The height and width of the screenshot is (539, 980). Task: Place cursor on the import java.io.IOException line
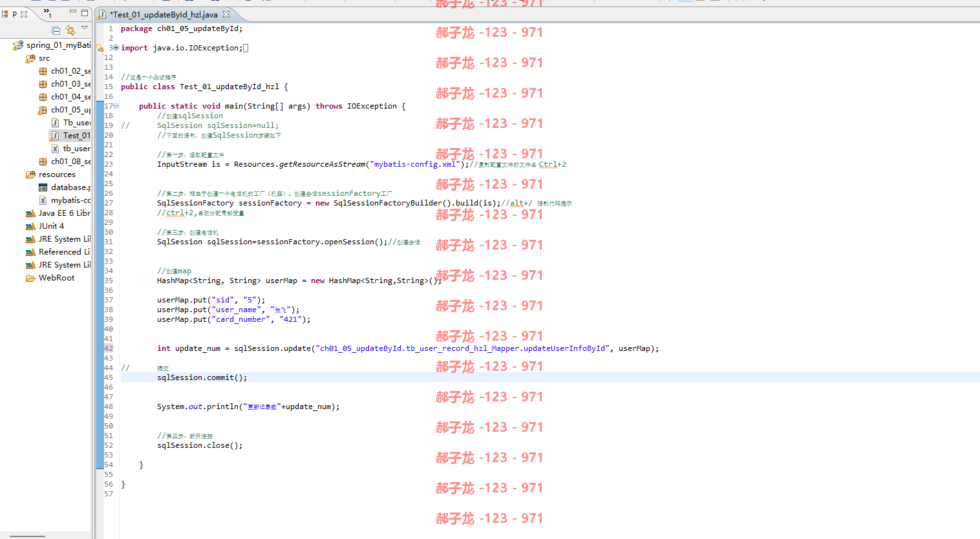tap(184, 48)
